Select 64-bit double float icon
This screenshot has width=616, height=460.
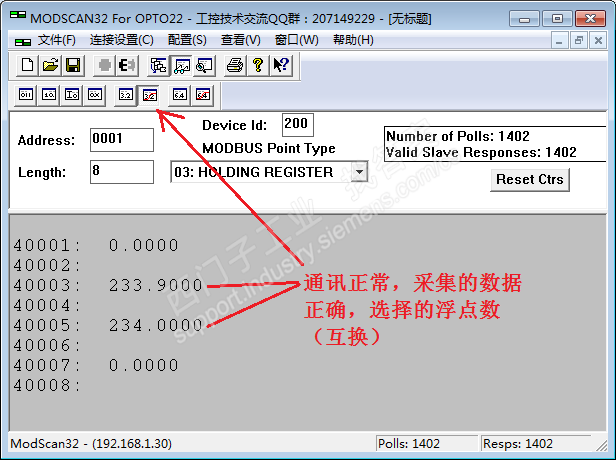coord(180,95)
